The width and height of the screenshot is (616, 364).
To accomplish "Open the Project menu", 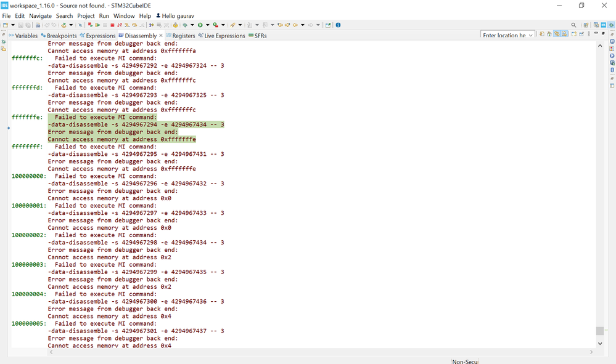I will point(86,15).
